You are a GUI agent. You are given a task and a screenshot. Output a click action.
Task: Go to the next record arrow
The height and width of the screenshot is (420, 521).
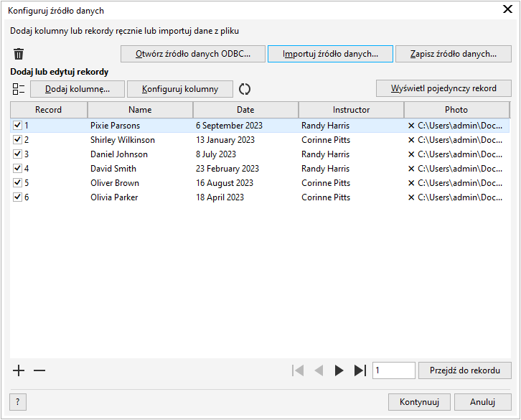(339, 370)
